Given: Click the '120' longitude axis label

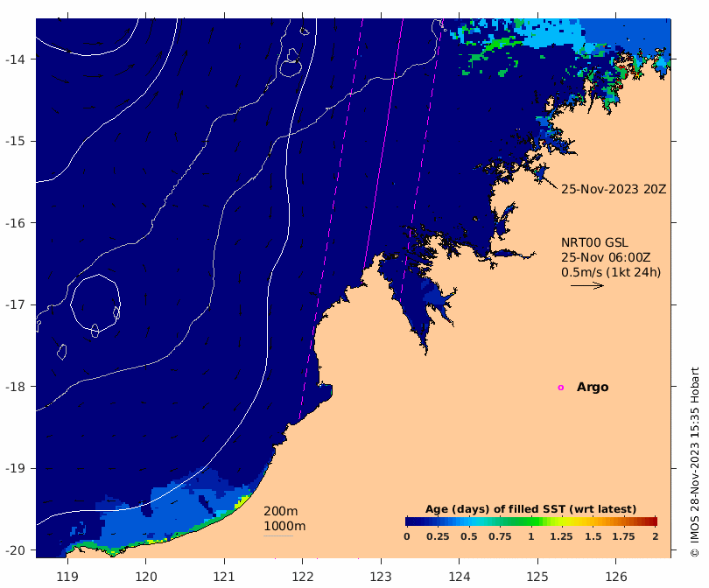Looking at the screenshot, I should tap(146, 577).
